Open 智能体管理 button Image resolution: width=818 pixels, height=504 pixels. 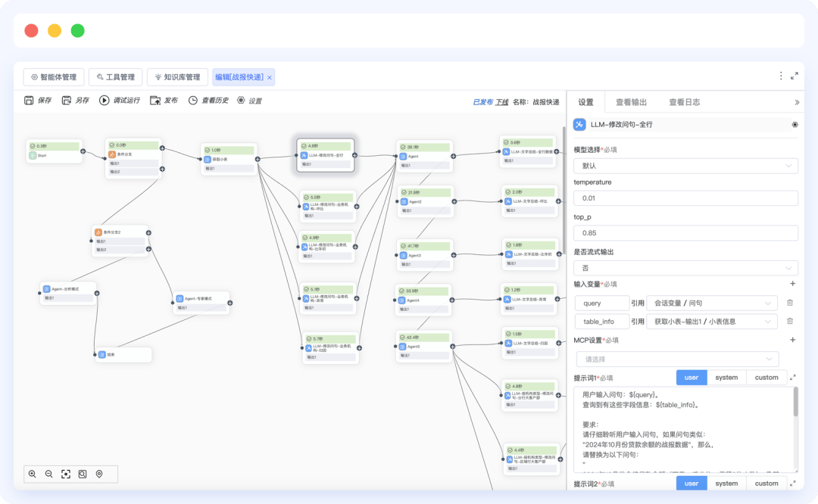[54, 77]
